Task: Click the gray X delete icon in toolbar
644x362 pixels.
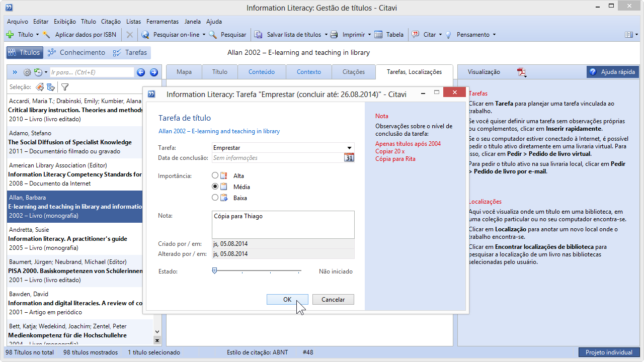Action: tap(129, 35)
